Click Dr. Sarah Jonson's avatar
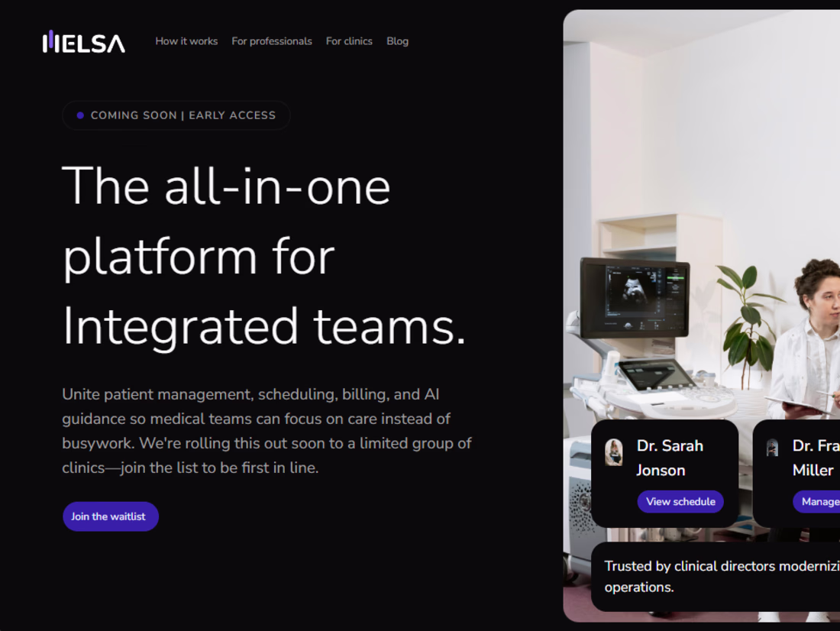This screenshot has width=840, height=631. (613, 452)
